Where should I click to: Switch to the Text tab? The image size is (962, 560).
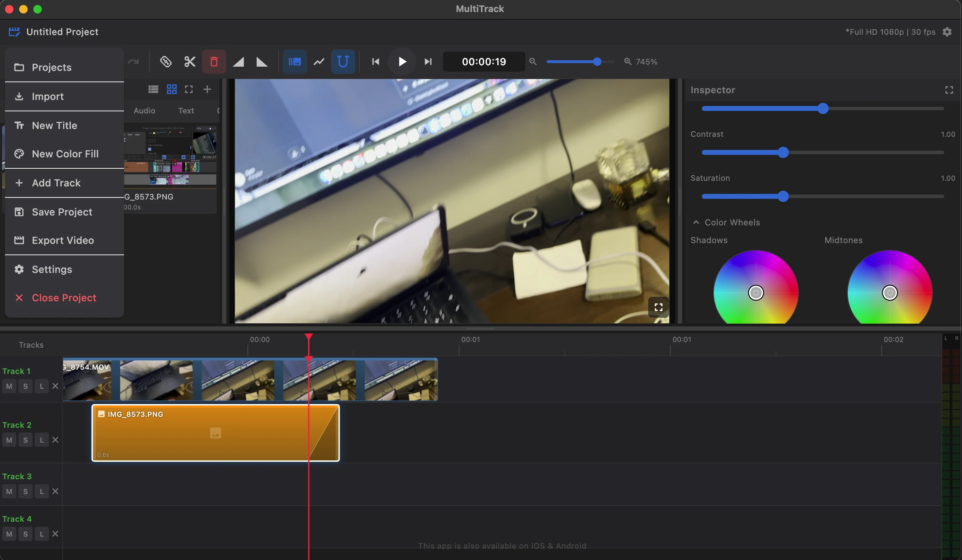pos(186,110)
